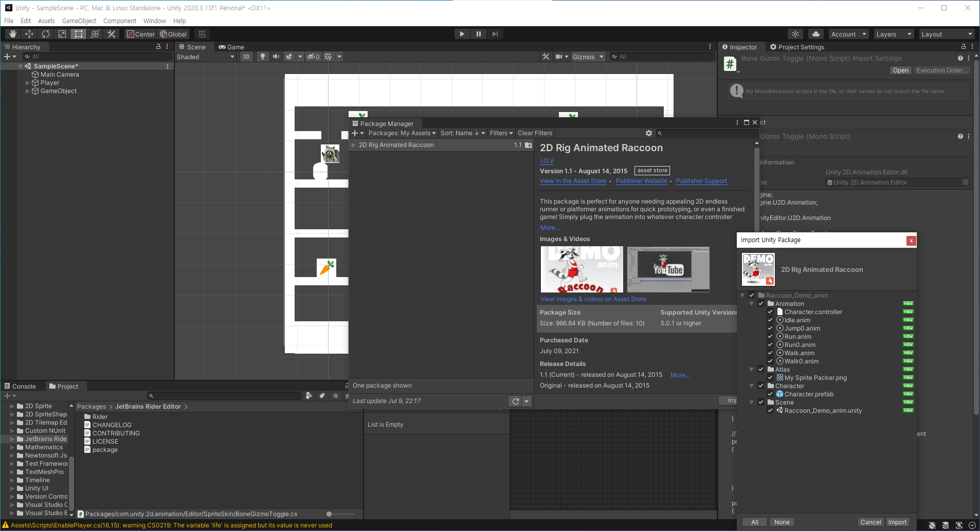Viewport: 980px width, 531px height.
Task: Click Package Manager search field
Action: (707, 133)
